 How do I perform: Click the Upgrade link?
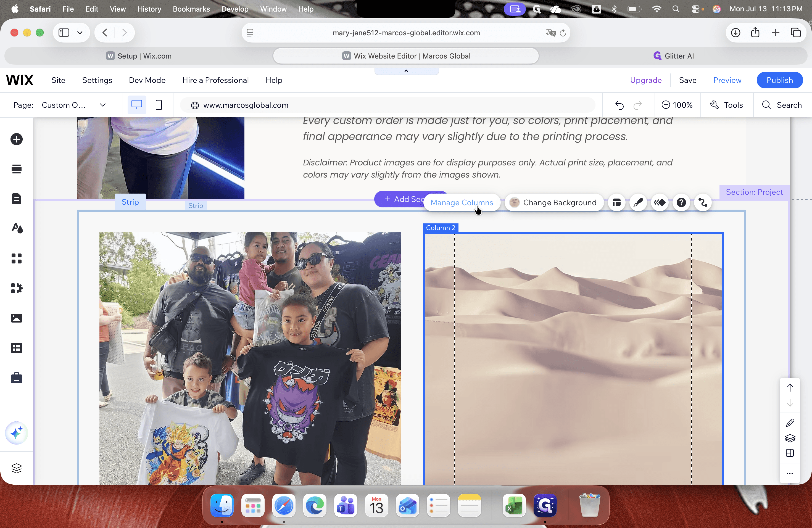pos(645,80)
